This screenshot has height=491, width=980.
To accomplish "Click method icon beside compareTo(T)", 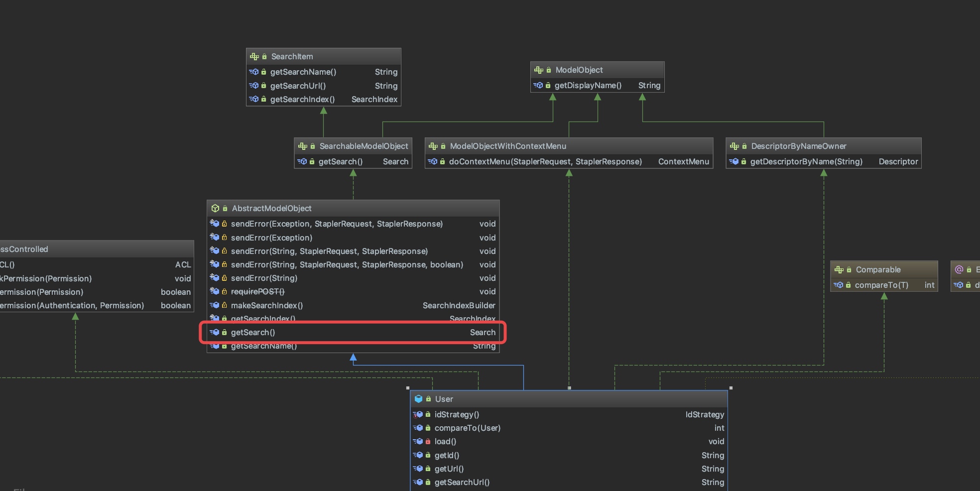I will point(839,285).
